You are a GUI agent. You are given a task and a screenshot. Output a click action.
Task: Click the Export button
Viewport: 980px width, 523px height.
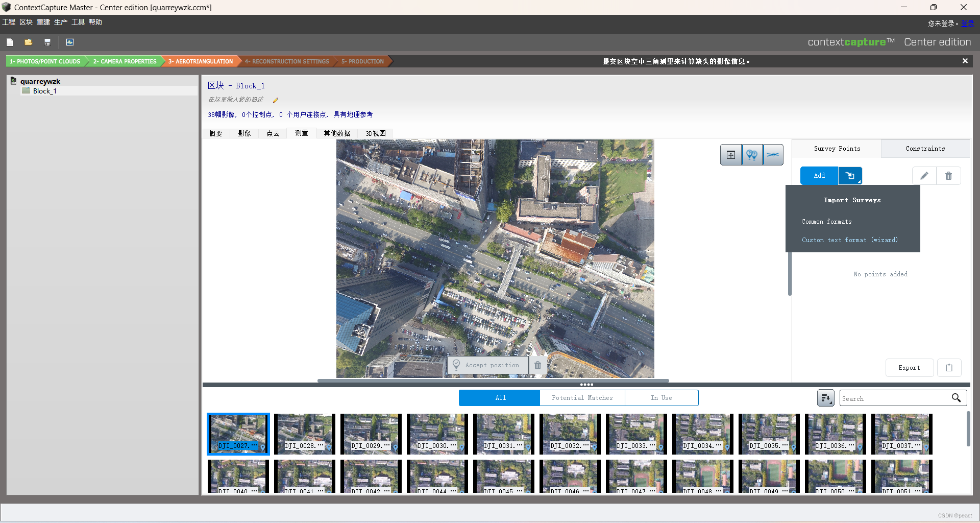pyautogui.click(x=909, y=367)
